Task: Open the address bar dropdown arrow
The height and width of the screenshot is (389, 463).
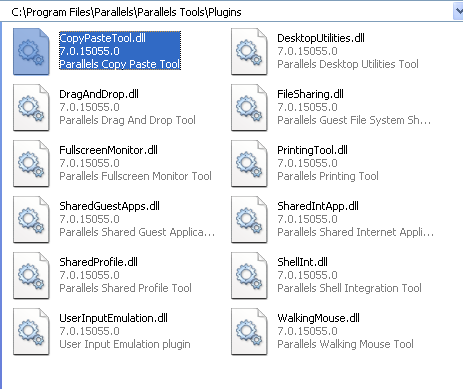Action: tap(458, 11)
